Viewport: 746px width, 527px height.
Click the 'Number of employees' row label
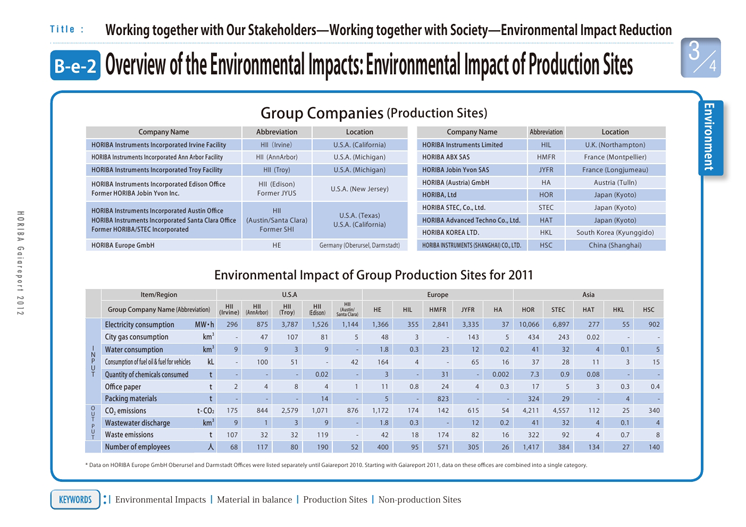(137, 447)
